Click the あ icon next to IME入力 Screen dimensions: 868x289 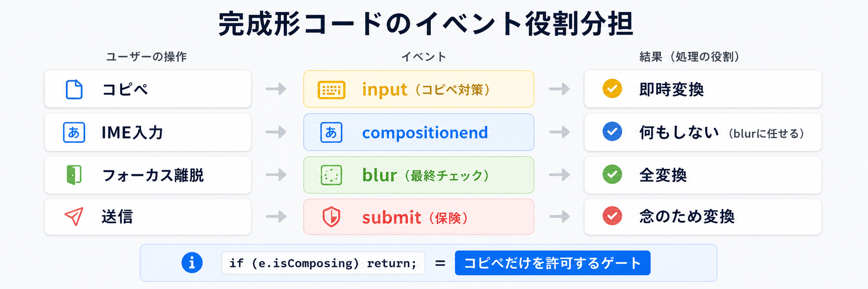click(x=74, y=132)
